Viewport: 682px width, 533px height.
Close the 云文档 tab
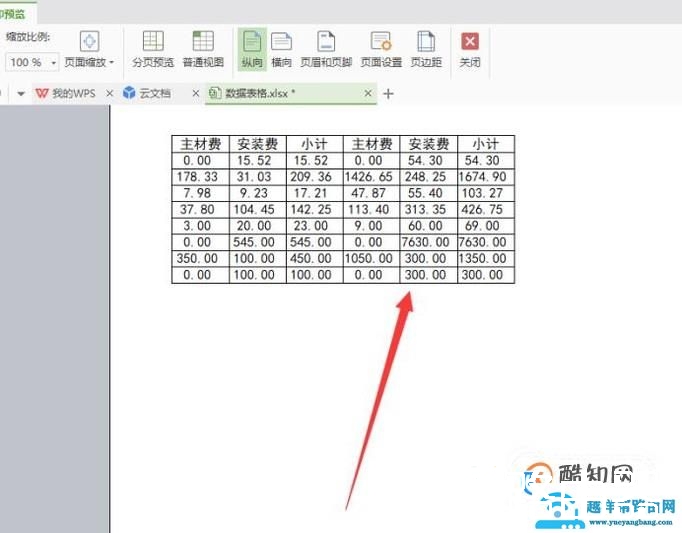[196, 93]
